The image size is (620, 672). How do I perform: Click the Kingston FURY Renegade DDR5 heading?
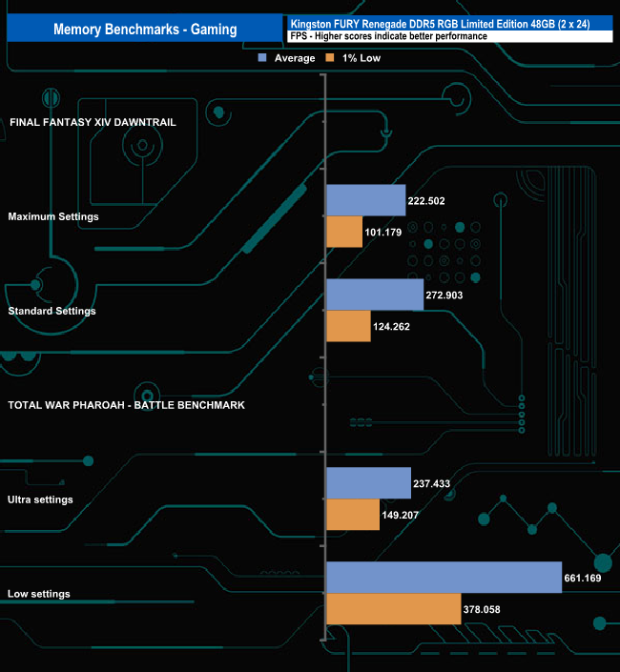(440, 24)
